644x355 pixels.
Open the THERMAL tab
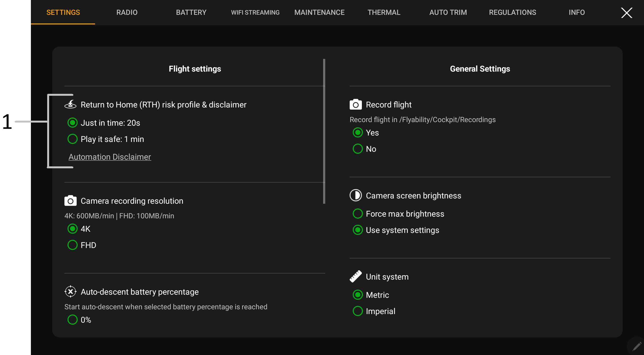tap(384, 12)
